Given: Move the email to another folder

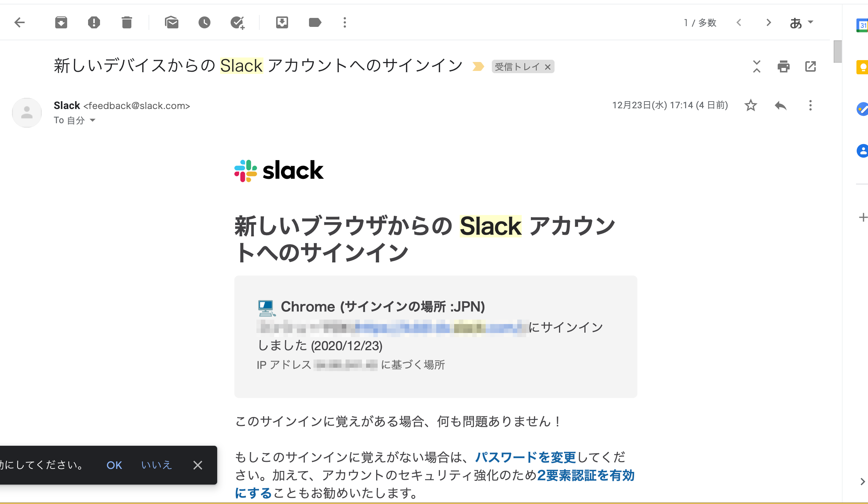Looking at the screenshot, I should pyautogui.click(x=282, y=22).
